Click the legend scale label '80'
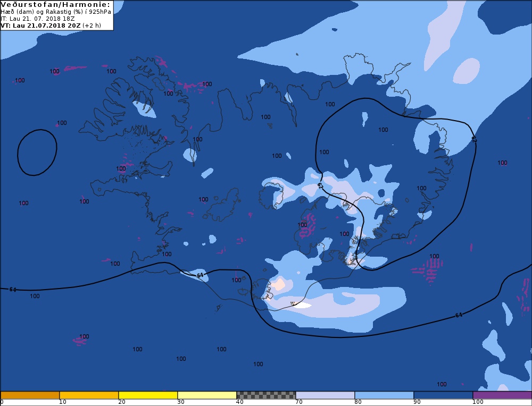532x406 pixels. click(358, 402)
